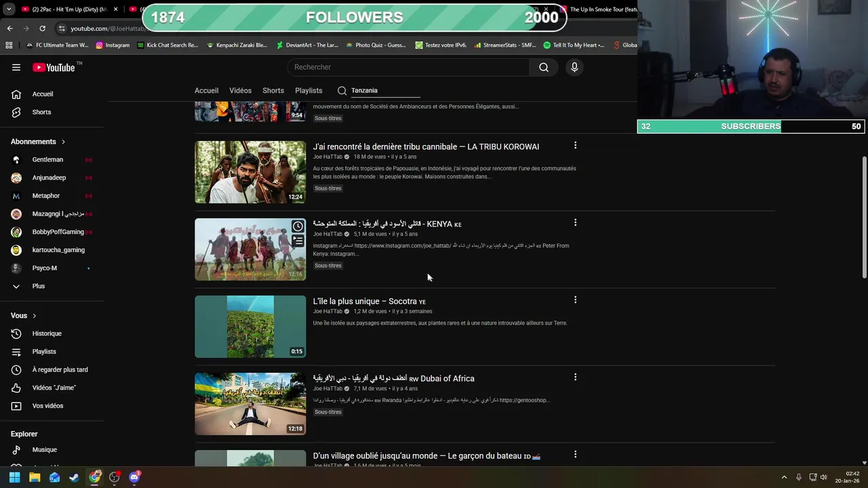Viewport: 868px width, 488px height.
Task: Add KENYA video to queue
Action: click(298, 241)
